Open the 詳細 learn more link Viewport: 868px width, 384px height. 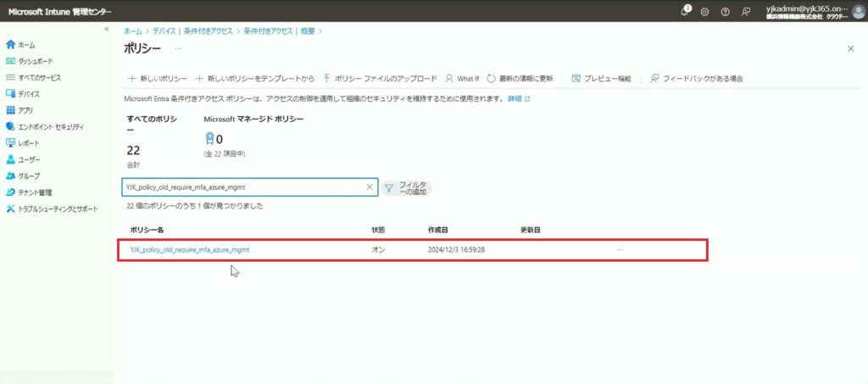point(519,98)
